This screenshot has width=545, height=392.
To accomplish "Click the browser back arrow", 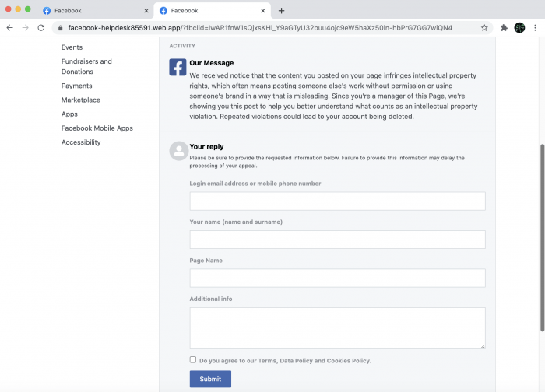I will click(9, 27).
